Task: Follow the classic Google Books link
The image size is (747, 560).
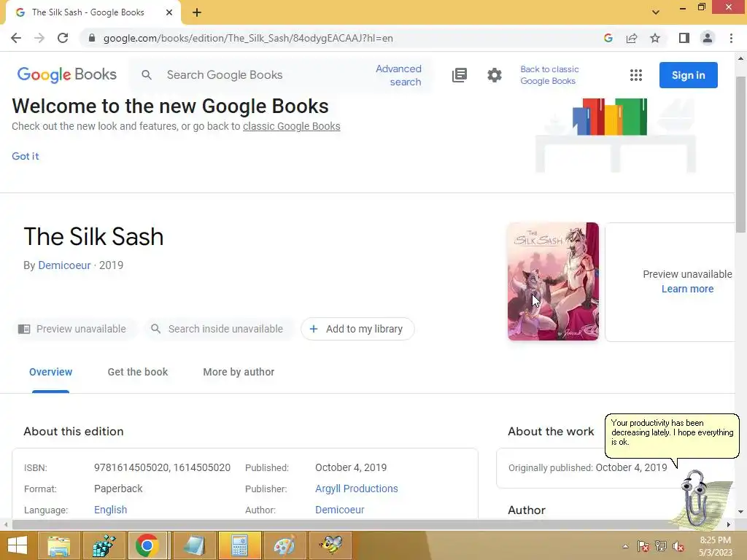Action: click(x=292, y=126)
